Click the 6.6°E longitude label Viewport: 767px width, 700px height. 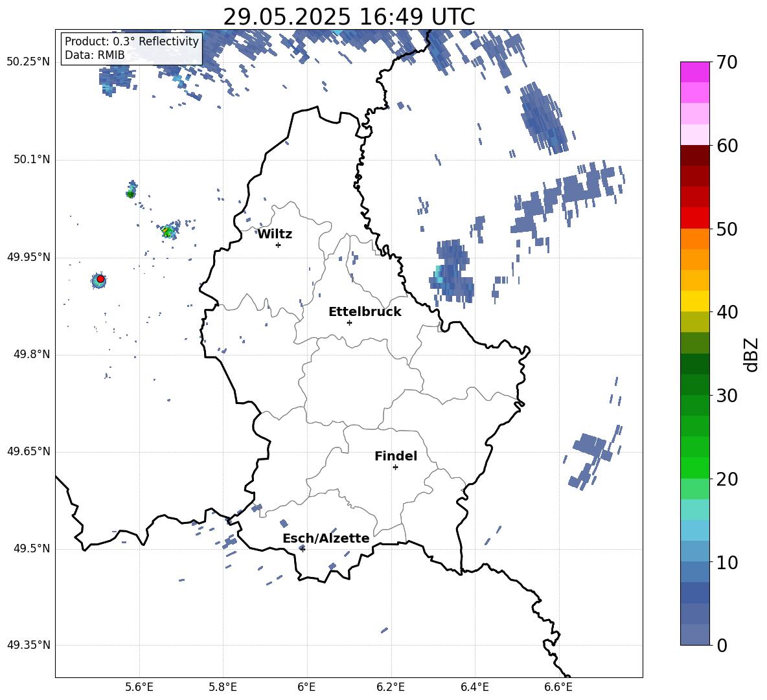click(558, 687)
